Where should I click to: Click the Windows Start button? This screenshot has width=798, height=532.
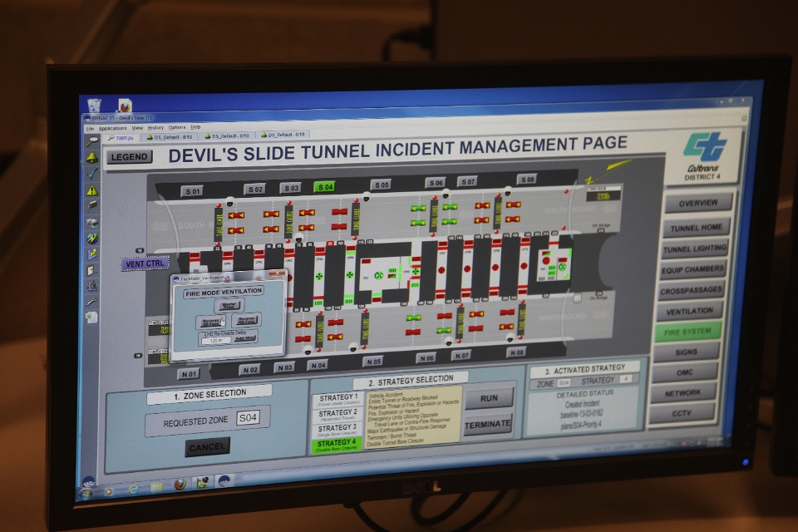(x=86, y=493)
